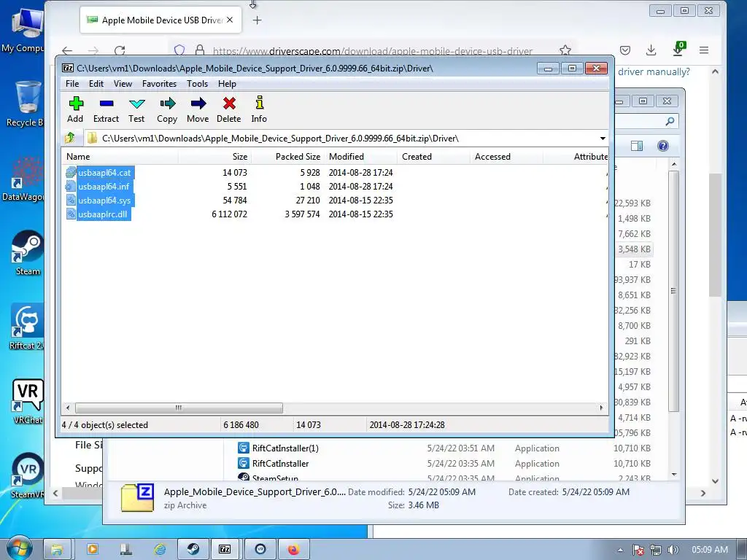Open the 7-Zip taskbar button
This screenshot has width=747, height=560.
[x=225, y=549]
